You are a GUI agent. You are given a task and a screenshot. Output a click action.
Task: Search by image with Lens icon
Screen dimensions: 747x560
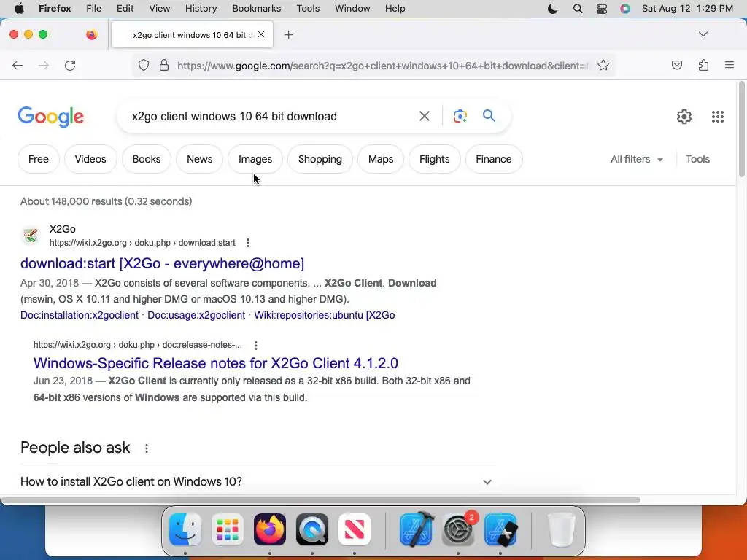coord(460,116)
